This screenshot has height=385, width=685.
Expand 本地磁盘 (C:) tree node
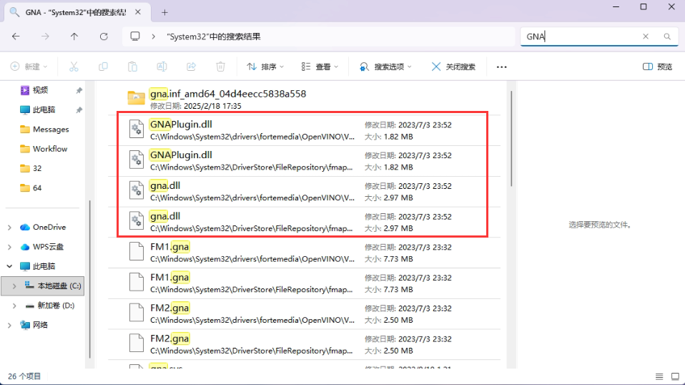(x=14, y=286)
